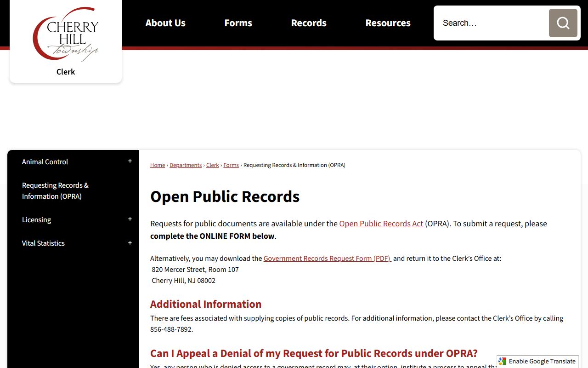The height and width of the screenshot is (368, 588).
Task: Click Enable Google Translate button
Action: pos(537,361)
